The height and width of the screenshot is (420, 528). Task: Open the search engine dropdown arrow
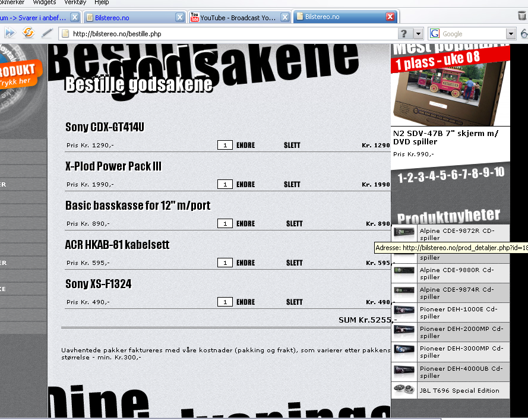pos(511,34)
